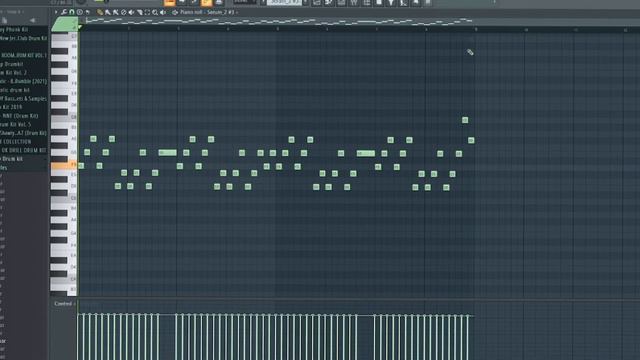640x360 pixels.
Task: Open the stamp chord tool
Action: (x=80, y=12)
